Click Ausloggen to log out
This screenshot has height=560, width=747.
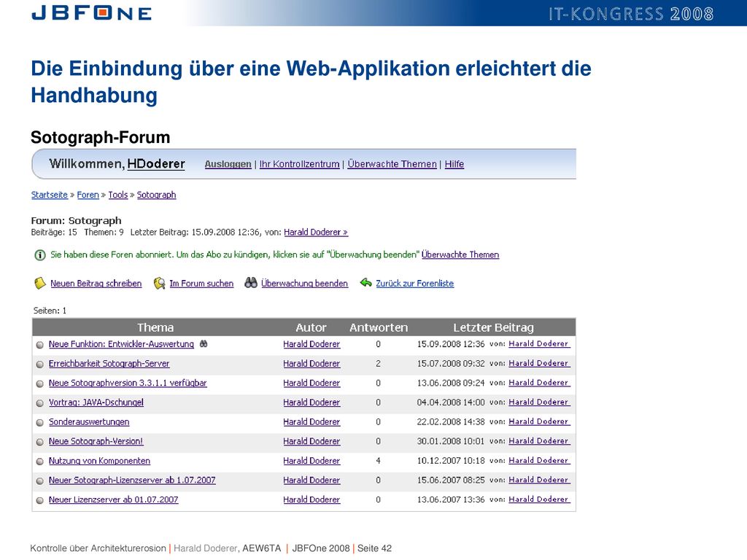[x=228, y=164]
